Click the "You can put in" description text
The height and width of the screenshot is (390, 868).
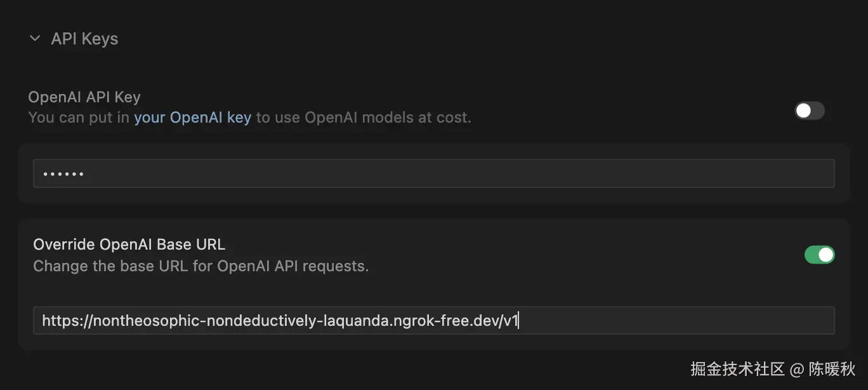click(x=79, y=118)
